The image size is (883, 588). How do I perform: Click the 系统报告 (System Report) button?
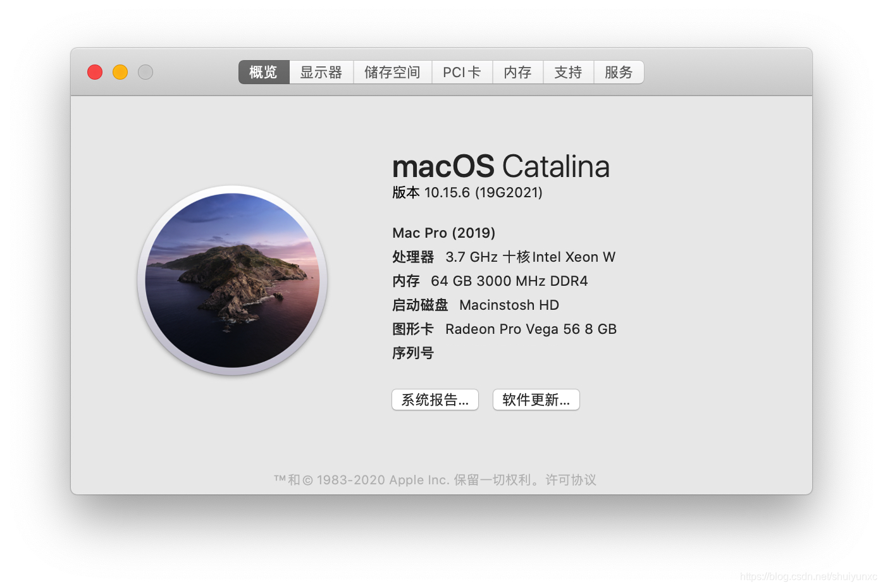tap(435, 400)
